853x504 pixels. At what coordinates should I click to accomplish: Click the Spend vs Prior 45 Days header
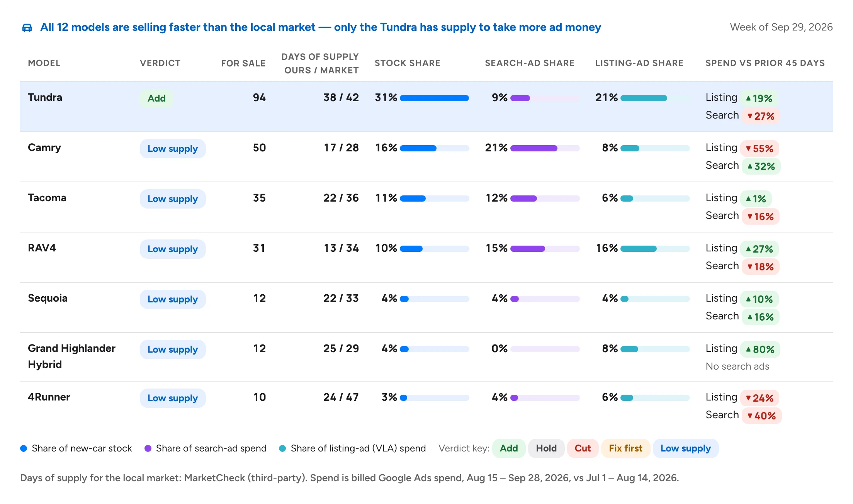(765, 63)
